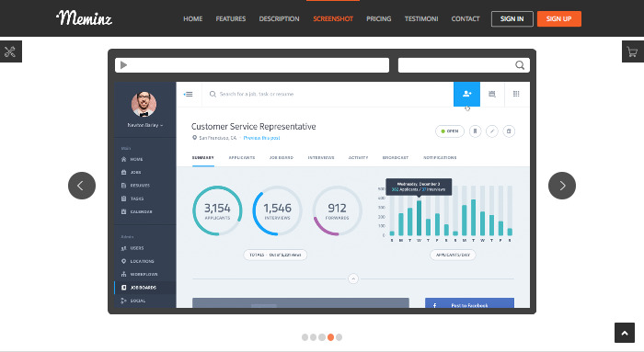Click the highlighted Wednesday chart bar
The width and height of the screenshot is (644, 352).
click(x=419, y=218)
